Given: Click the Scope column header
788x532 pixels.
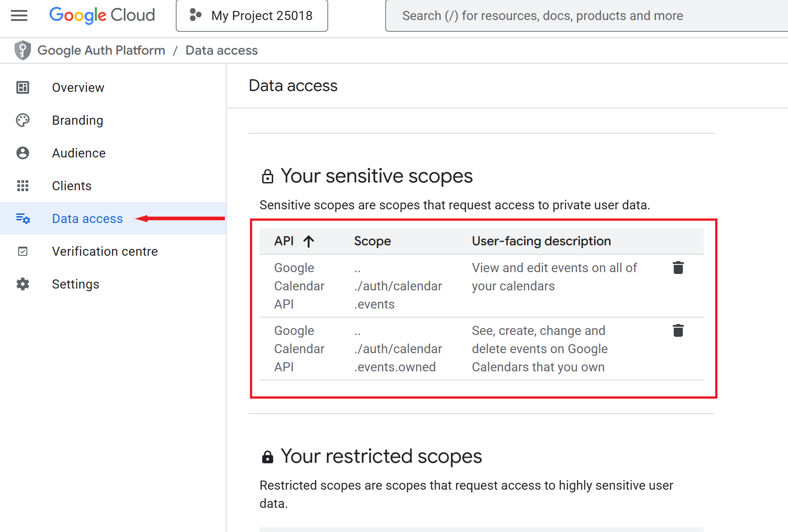Looking at the screenshot, I should pyautogui.click(x=372, y=241).
